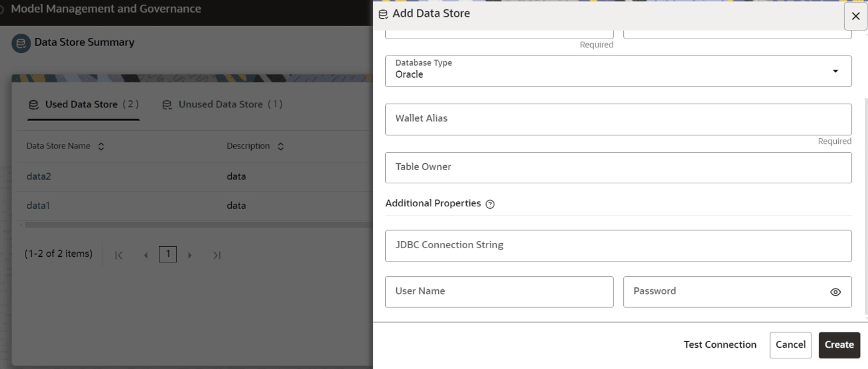This screenshot has width=868, height=369.
Task: Click the first page pagination icon
Action: point(120,254)
